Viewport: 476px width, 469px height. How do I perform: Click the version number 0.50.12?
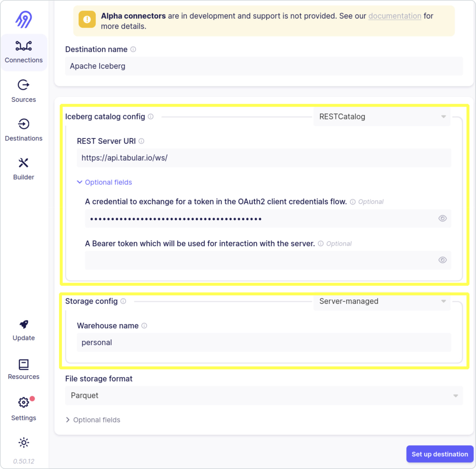pos(24,461)
